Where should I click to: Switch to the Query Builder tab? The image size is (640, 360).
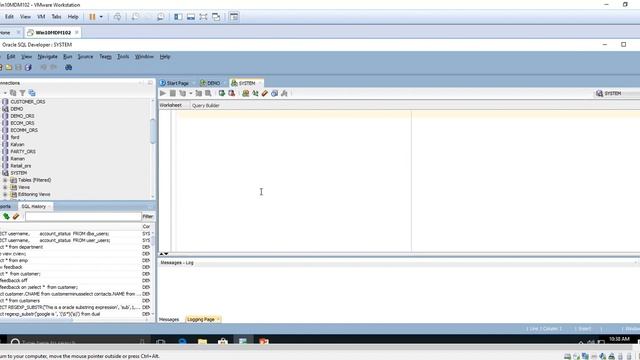(x=206, y=105)
